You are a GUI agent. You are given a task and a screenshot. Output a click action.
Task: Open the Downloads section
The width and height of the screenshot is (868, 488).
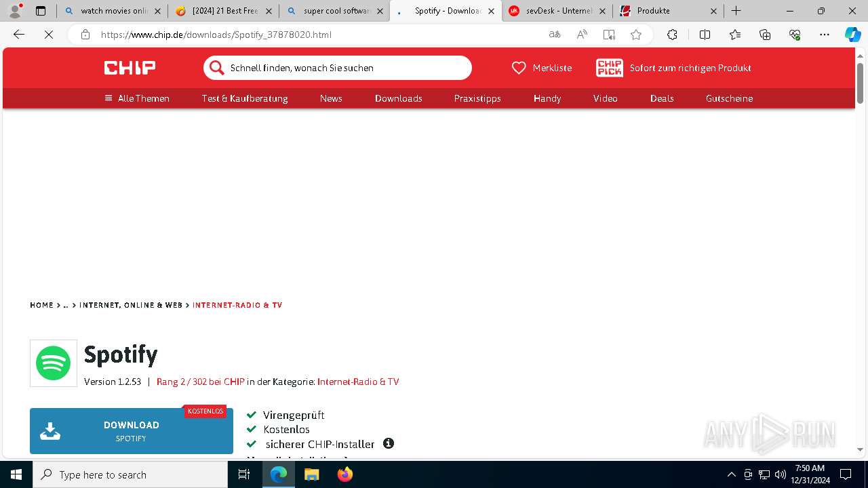click(x=399, y=98)
